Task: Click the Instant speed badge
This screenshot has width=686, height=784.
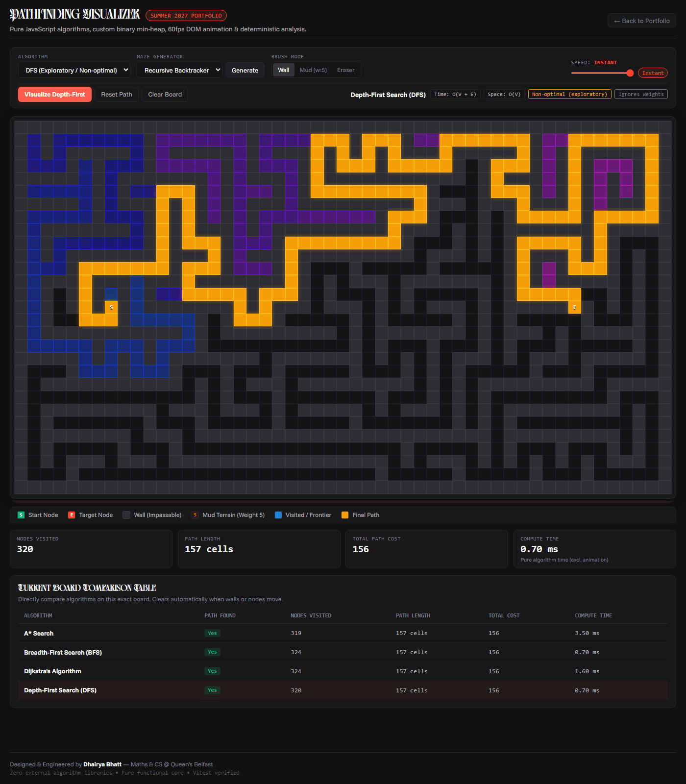Action: (653, 73)
